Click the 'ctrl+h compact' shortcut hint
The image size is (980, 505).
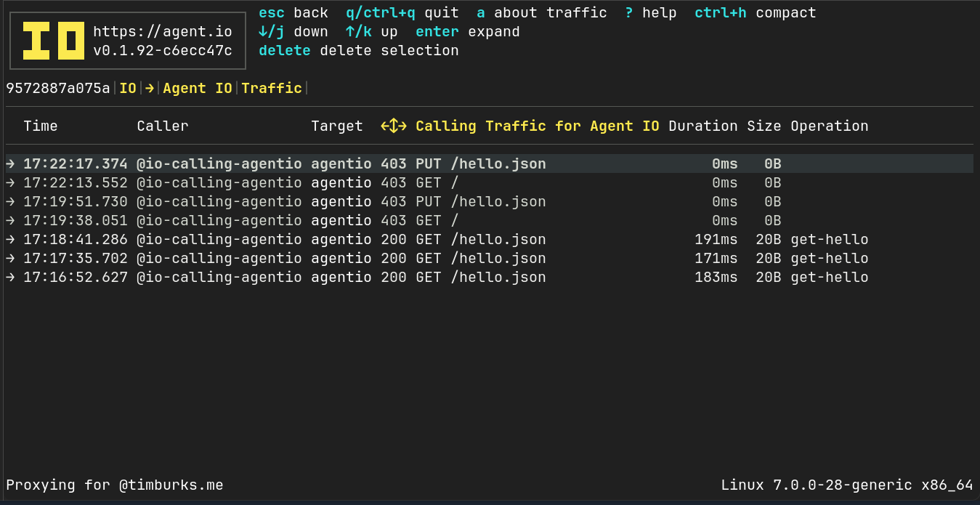pyautogui.click(x=756, y=13)
